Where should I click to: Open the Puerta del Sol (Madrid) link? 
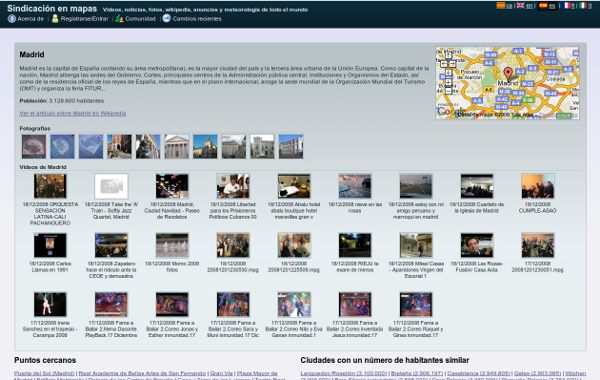point(44,373)
